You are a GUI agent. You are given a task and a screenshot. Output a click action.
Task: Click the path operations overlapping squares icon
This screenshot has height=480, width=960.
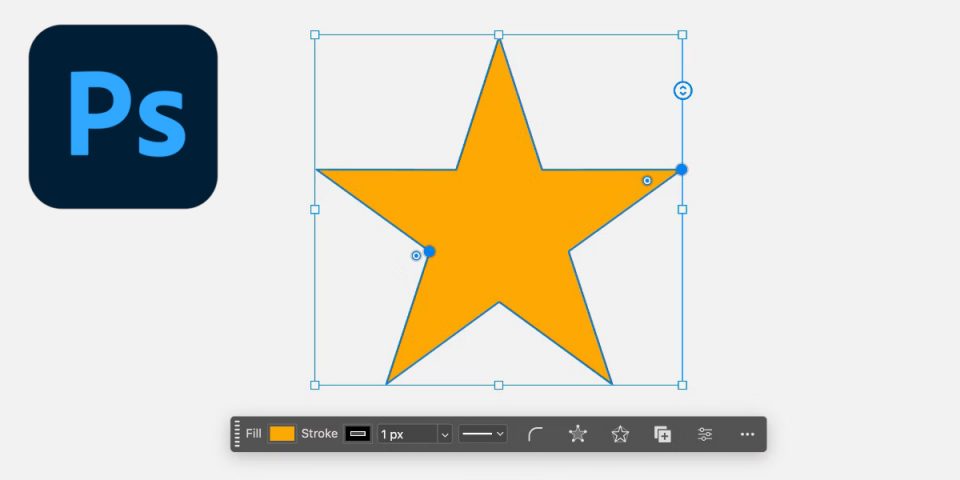click(x=662, y=434)
